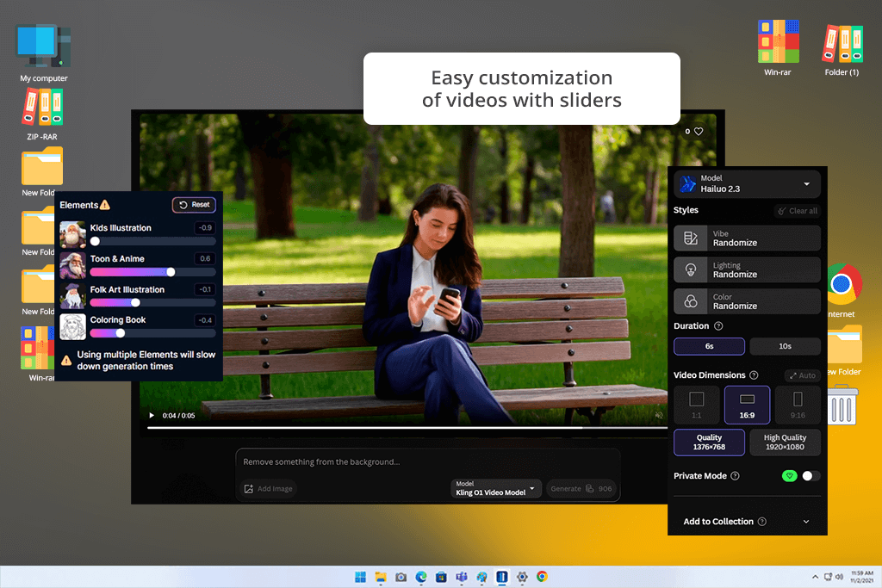The image size is (882, 588).
Task: Select the 6s duration
Action: (x=710, y=346)
